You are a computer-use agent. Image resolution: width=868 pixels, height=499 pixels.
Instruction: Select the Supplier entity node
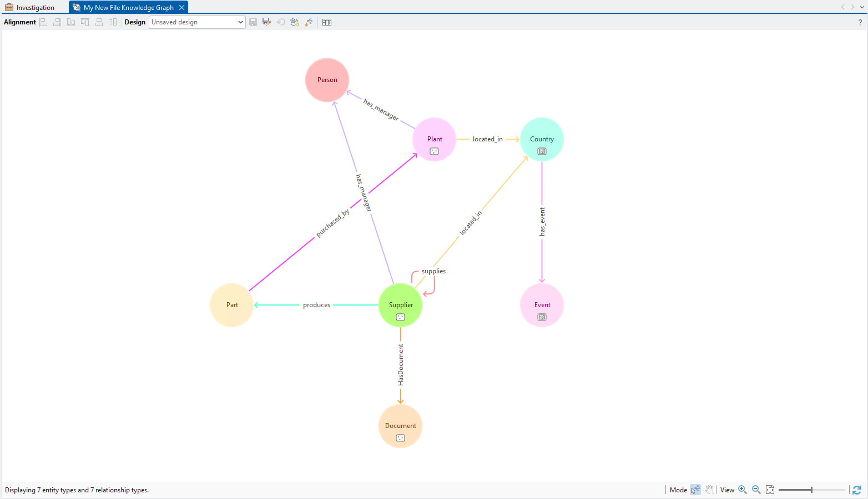tap(401, 305)
